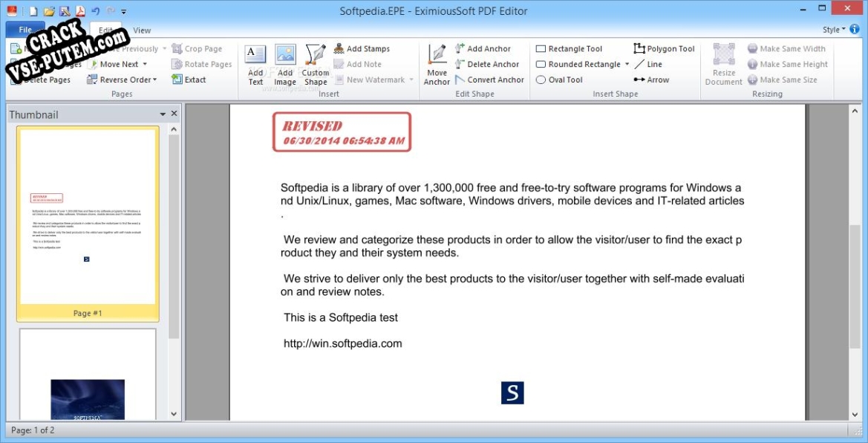This screenshot has height=443, width=868.
Task: Click the line starting 'Softpedia is a library'
Action: (510, 187)
